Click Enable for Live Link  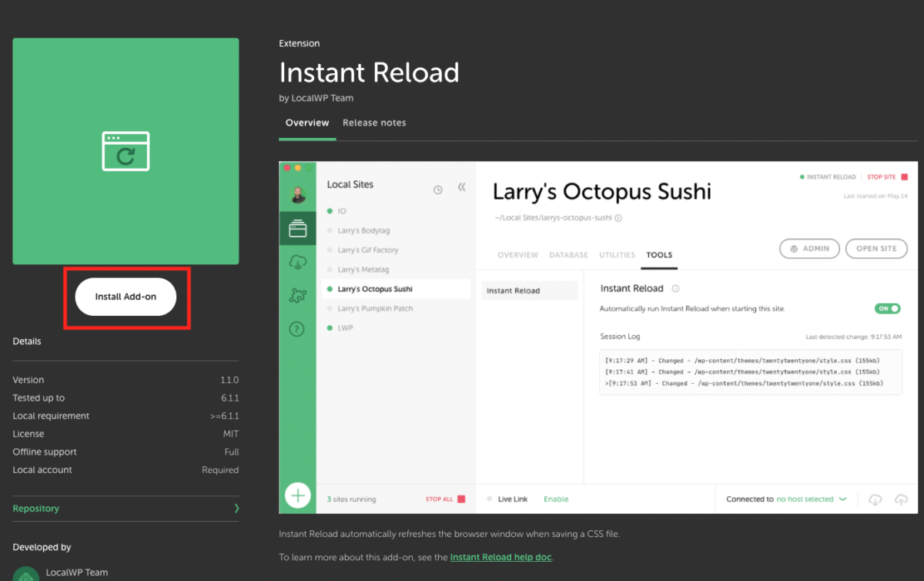(x=556, y=499)
